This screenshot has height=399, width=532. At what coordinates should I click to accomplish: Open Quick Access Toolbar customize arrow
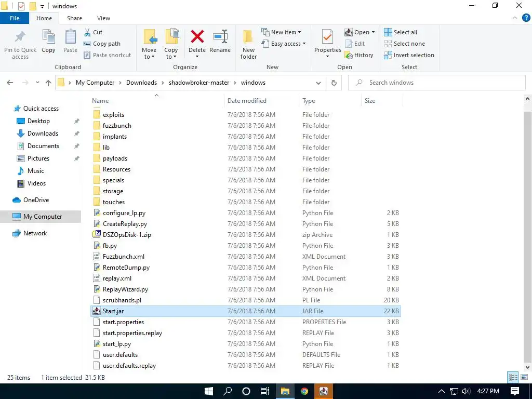pos(42,6)
